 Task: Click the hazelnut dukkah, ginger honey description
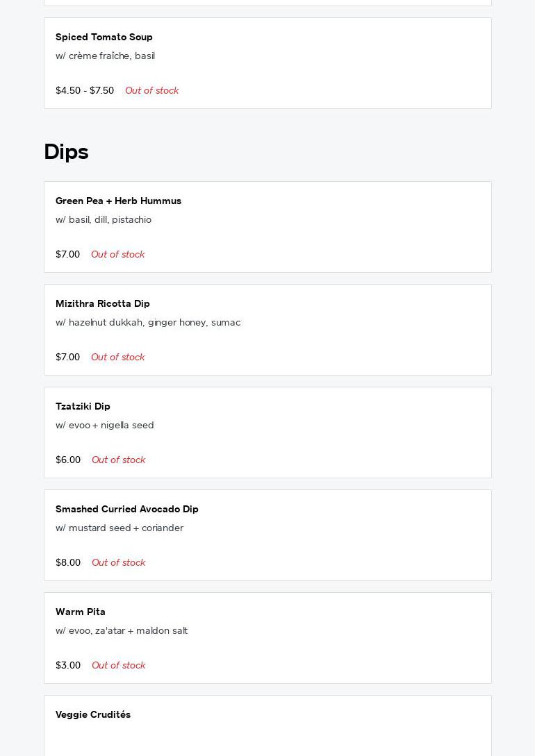[148, 322]
